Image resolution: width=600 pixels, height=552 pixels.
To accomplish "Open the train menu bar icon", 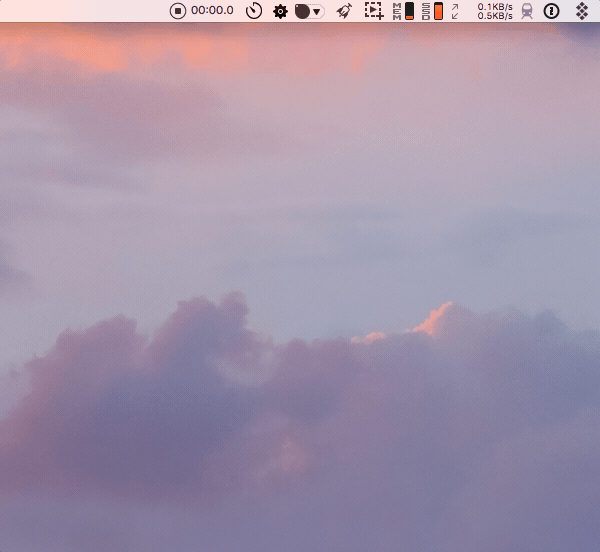I will pyautogui.click(x=527, y=11).
